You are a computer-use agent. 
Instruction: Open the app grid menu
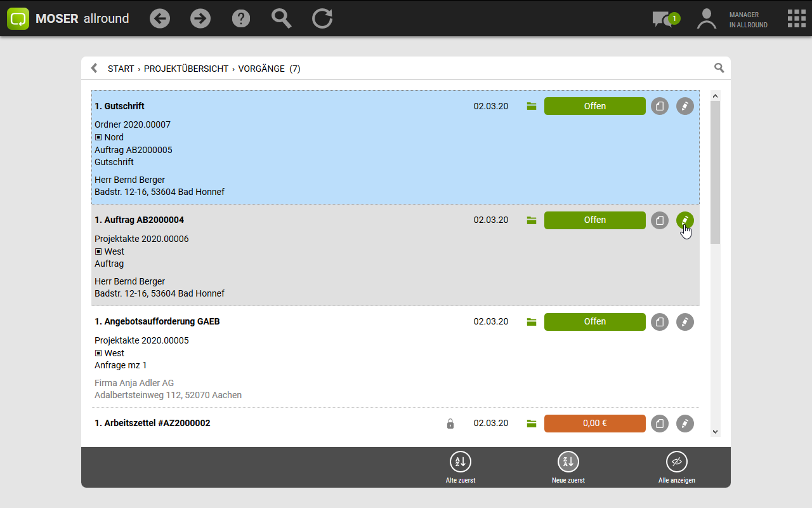(796, 18)
